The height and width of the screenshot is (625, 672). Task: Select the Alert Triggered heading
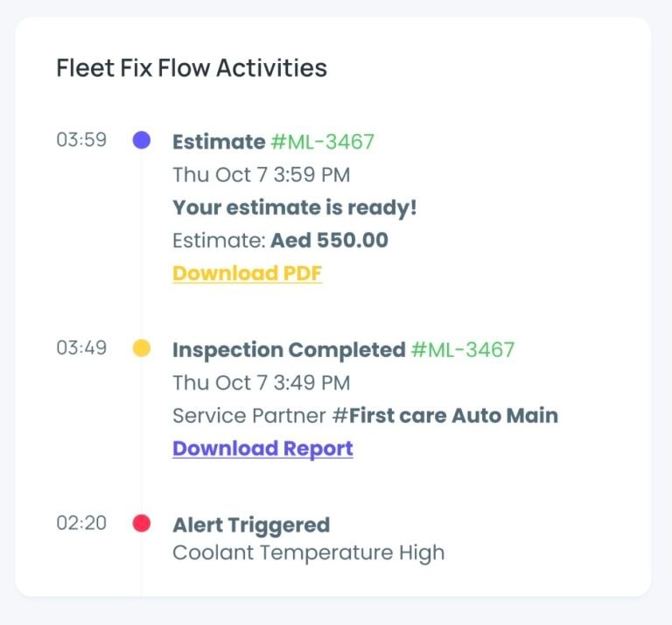pyautogui.click(x=251, y=525)
